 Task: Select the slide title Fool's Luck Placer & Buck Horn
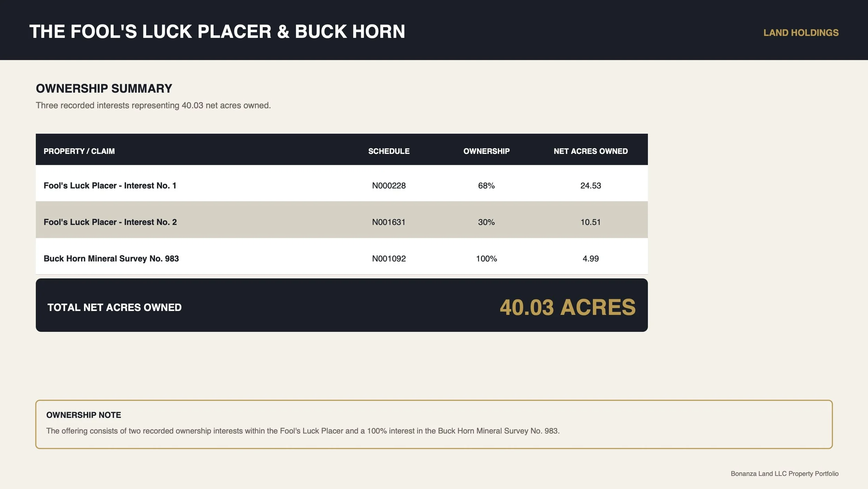click(217, 32)
